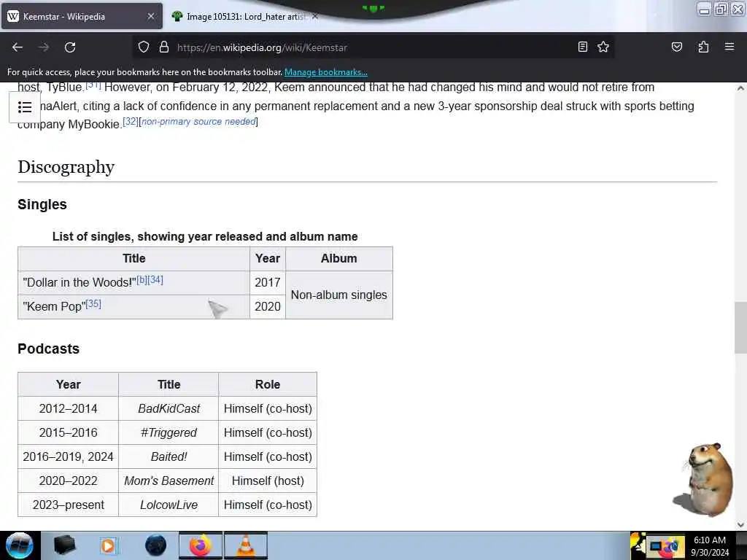Click the Baited! podcast title

(x=169, y=456)
